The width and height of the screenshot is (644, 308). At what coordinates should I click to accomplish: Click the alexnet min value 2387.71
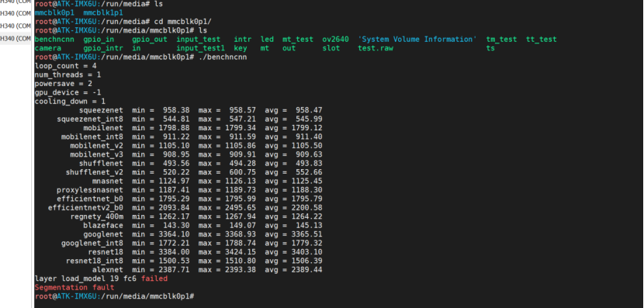click(x=174, y=270)
